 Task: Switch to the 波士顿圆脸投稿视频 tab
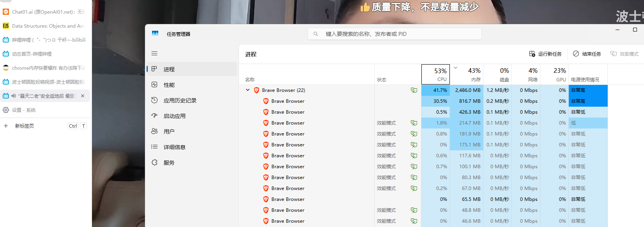(45, 82)
